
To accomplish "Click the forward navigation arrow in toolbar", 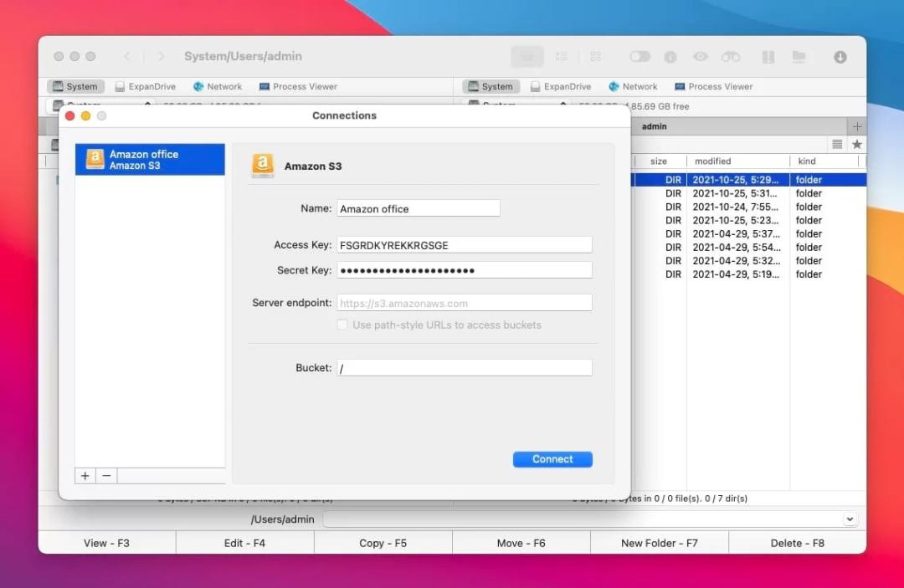I will 161,56.
